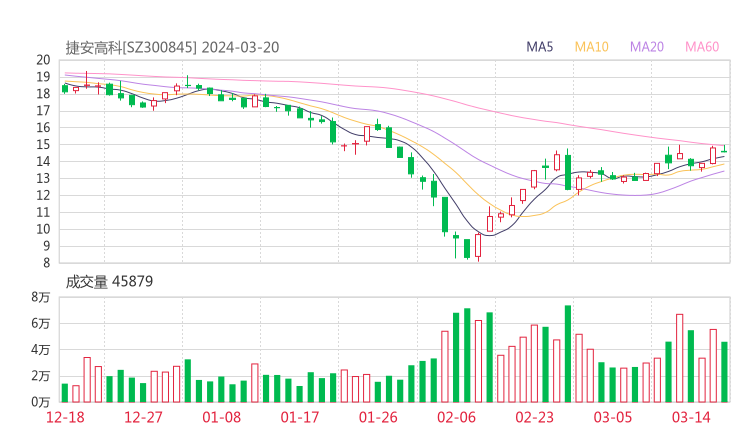
Task: Click the 02-06 date axis label
Action: click(456, 417)
